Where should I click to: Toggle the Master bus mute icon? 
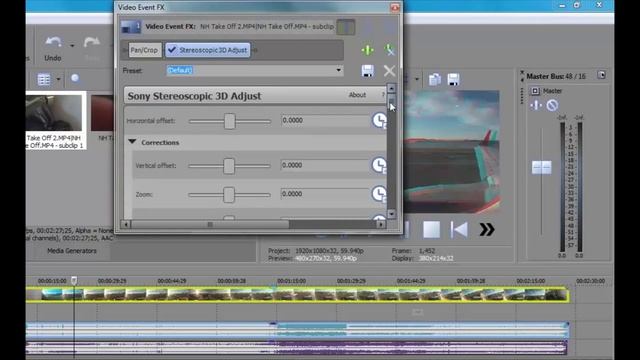point(552,105)
